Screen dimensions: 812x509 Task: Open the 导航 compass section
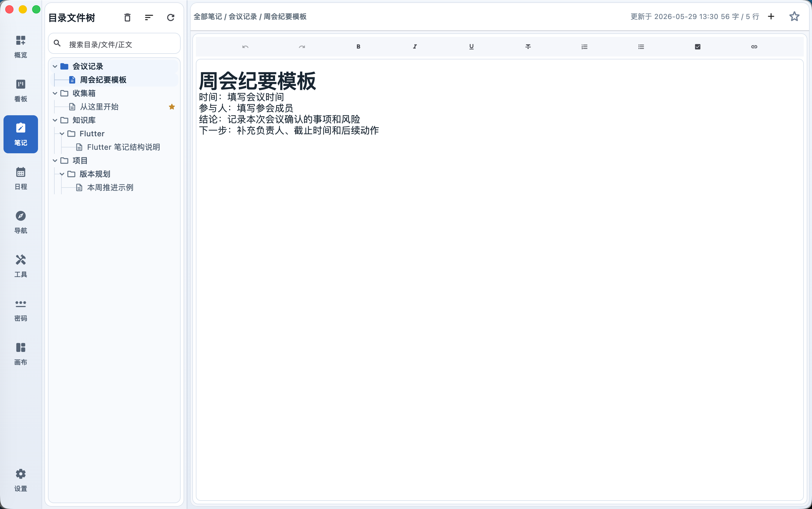coord(20,222)
